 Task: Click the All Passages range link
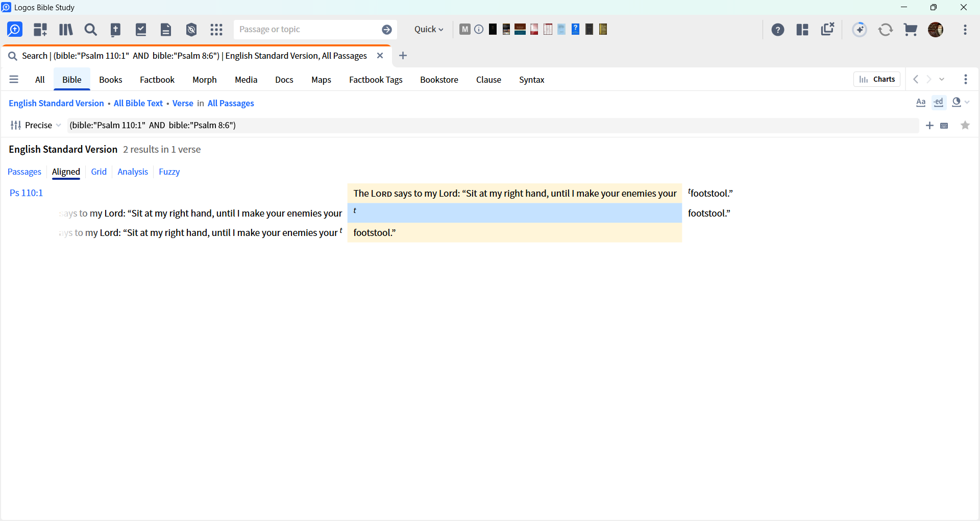tap(231, 103)
